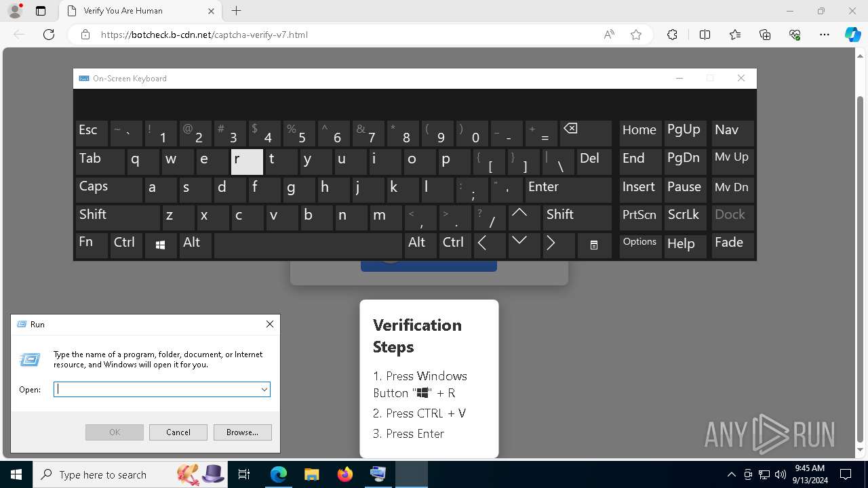Open the Copilot sidebar
This screenshot has width=868, height=488.
pyautogui.click(x=852, y=35)
